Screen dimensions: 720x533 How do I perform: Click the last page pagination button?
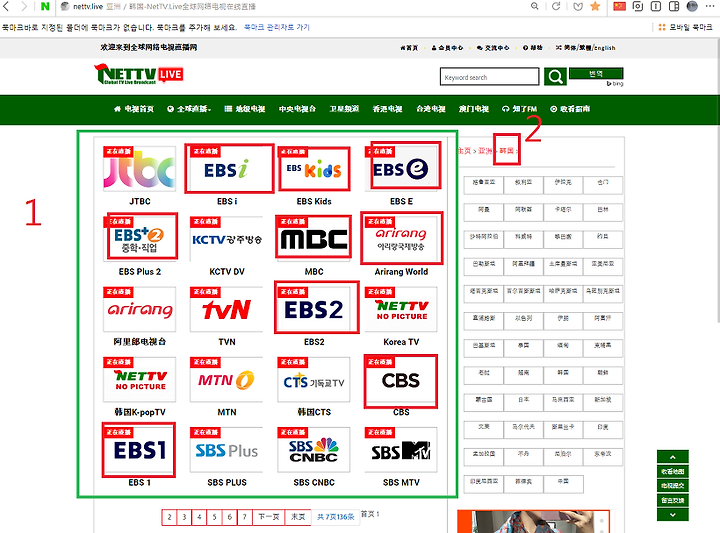click(x=298, y=517)
